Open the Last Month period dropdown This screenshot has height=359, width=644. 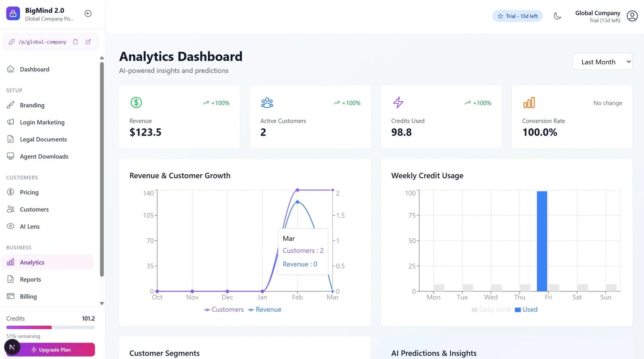602,62
